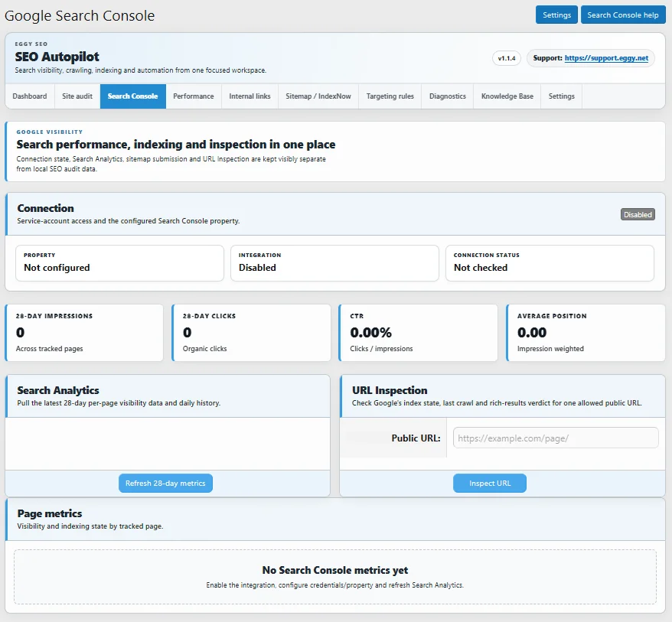Viewport: 672px width, 622px height.
Task: Open Search Console help
Action: [x=623, y=15]
